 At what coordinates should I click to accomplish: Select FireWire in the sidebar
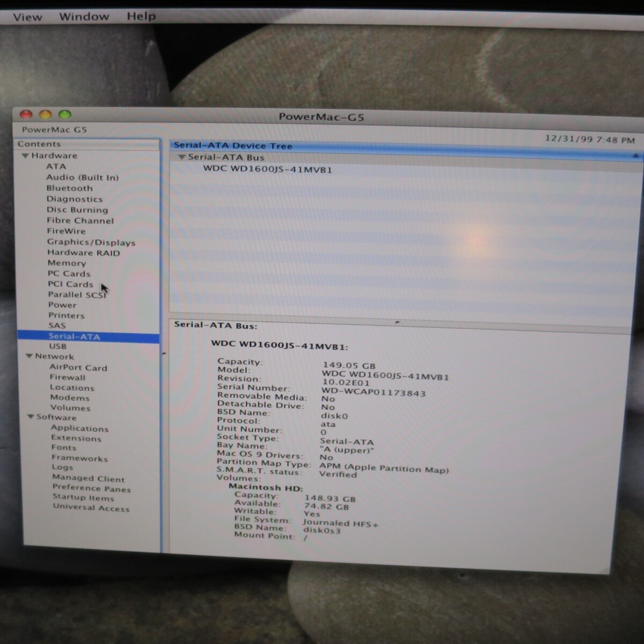(66, 231)
